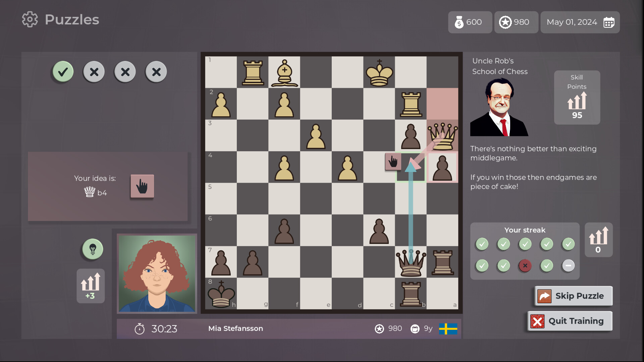Click the money bag icon showing 600
This screenshot has width=644, height=362.
click(x=459, y=22)
